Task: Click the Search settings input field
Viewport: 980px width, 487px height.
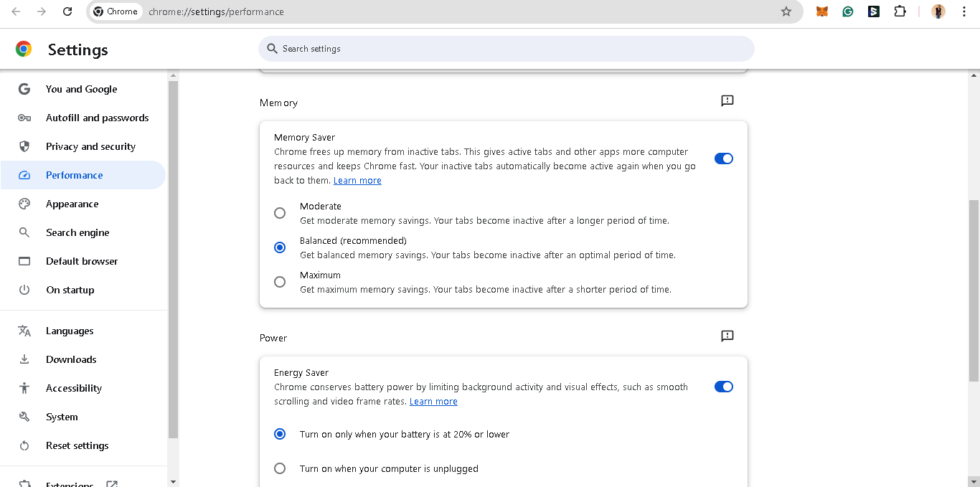Action: tap(506, 49)
